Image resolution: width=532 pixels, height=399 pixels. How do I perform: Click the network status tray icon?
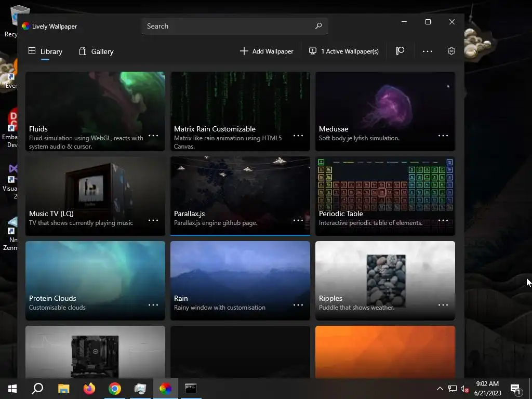453,389
